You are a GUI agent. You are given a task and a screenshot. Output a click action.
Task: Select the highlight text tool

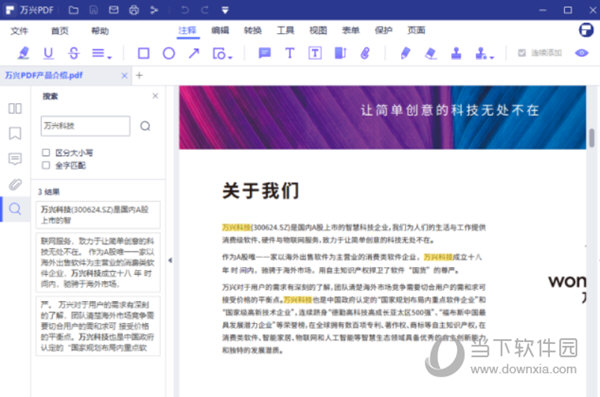click(x=23, y=53)
